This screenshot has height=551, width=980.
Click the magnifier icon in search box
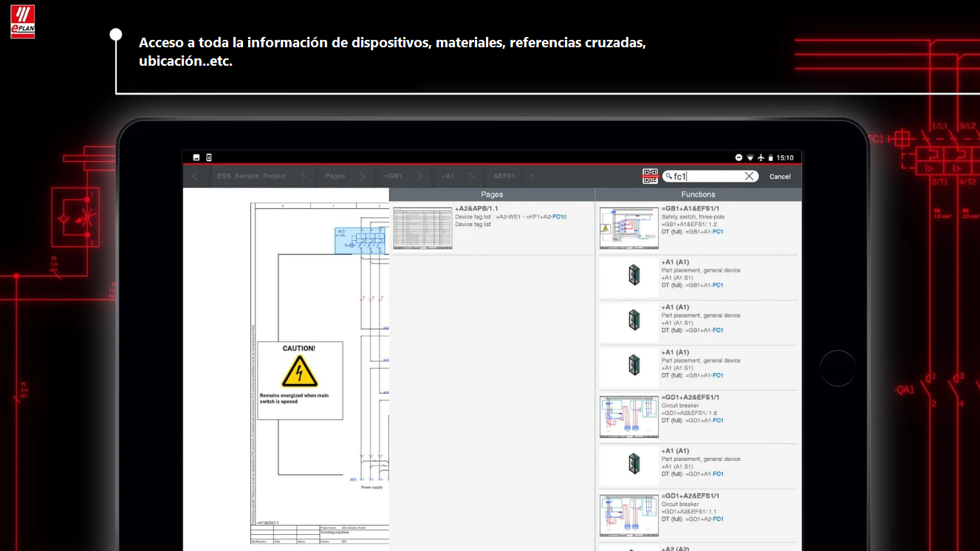tap(669, 177)
